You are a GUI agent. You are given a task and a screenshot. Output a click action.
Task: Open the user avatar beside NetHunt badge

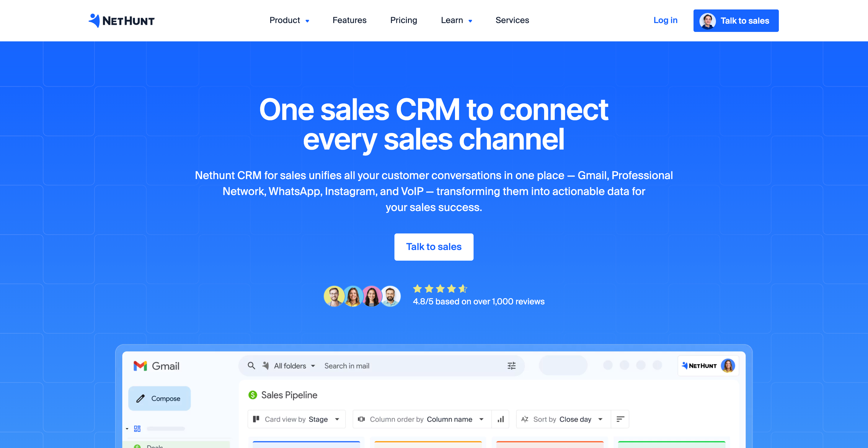(728, 366)
